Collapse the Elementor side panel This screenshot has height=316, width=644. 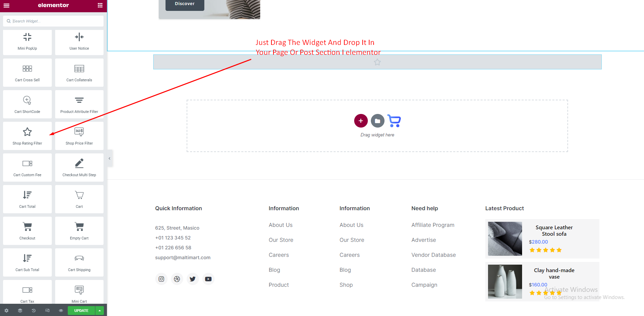click(109, 159)
